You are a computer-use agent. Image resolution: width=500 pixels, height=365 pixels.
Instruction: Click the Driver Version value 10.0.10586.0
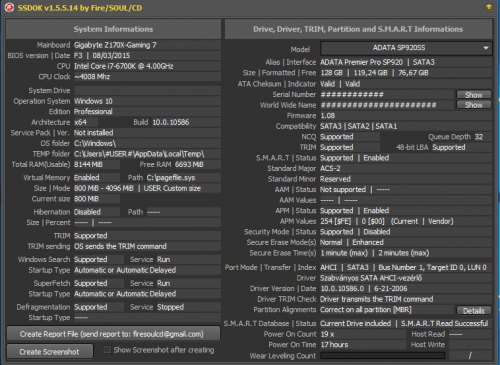tap(342, 289)
